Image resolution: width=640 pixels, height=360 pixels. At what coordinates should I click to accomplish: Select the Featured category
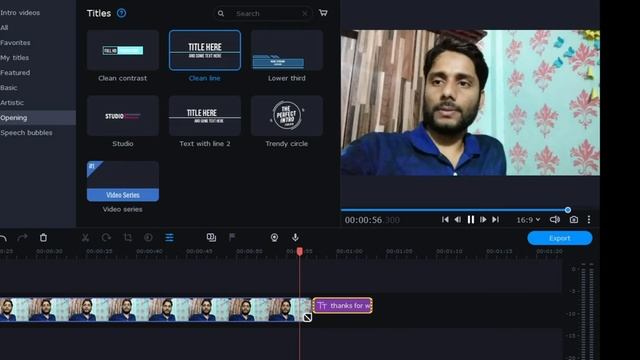point(15,73)
